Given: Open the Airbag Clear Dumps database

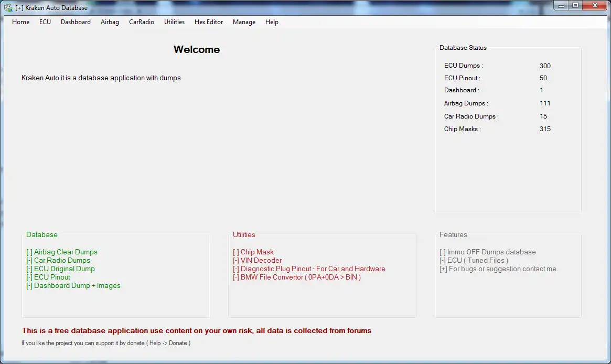Looking at the screenshot, I should (x=62, y=252).
